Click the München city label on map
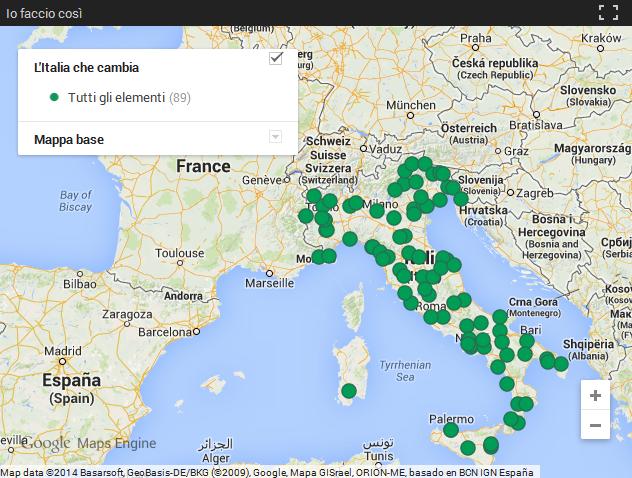This screenshot has width=632, height=478. [411, 105]
